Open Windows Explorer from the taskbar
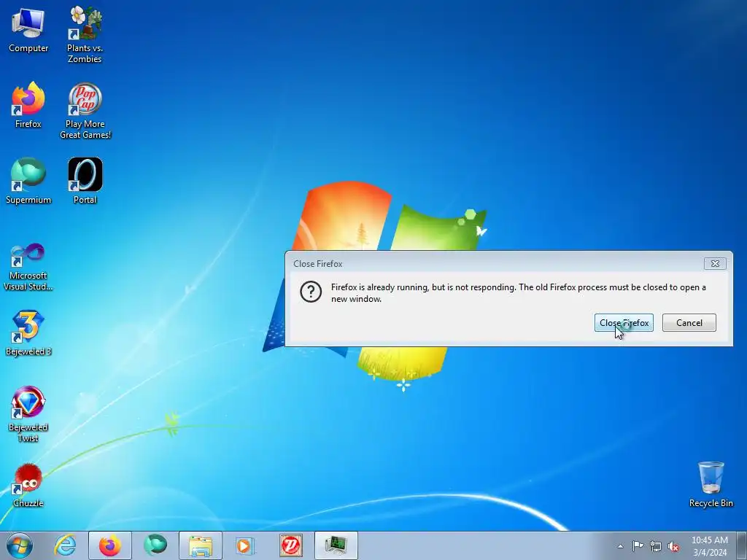Screen dimensions: 747x560 coord(201,545)
